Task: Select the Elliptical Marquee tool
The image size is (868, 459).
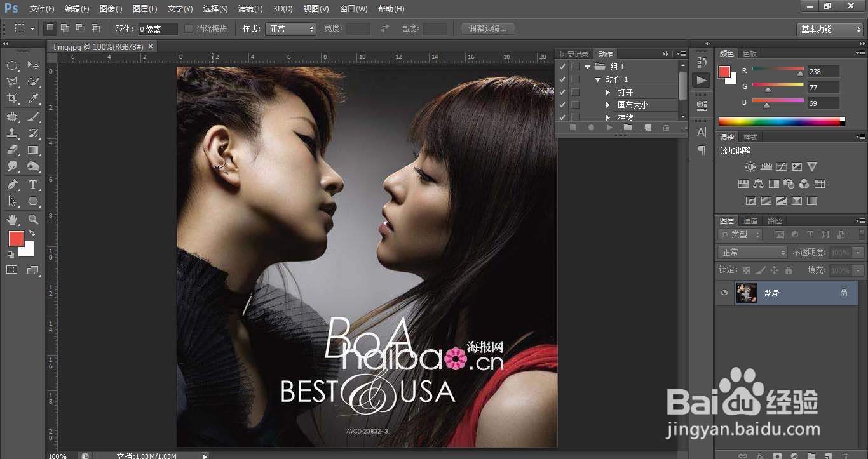Action: click(x=12, y=65)
